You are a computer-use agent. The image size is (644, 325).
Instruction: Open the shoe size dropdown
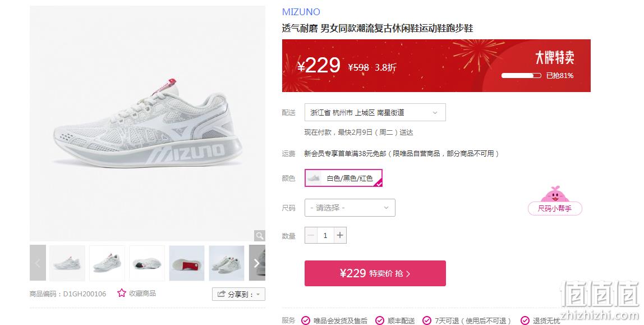point(350,208)
